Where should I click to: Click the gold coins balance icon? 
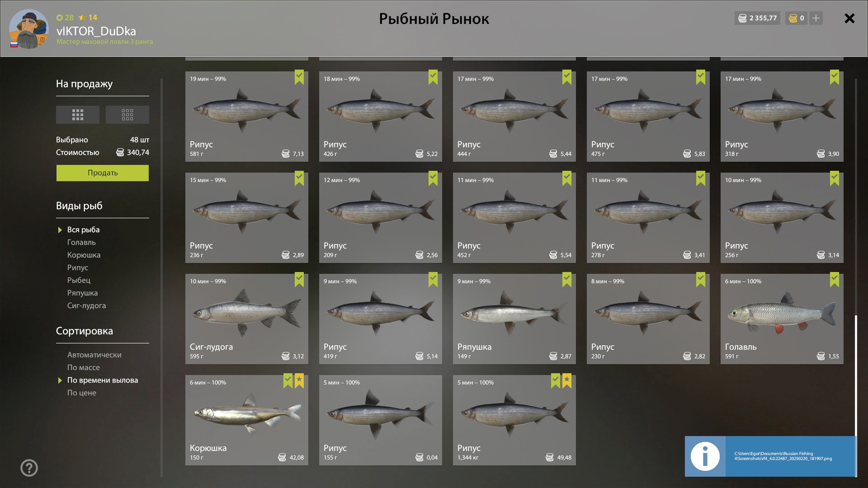pos(793,18)
